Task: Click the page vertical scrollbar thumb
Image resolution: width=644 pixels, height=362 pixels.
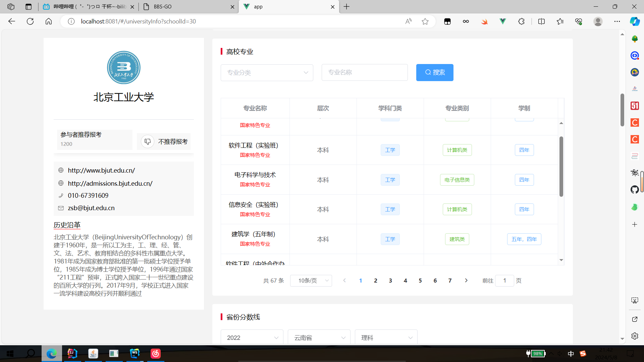Action: 622,110
